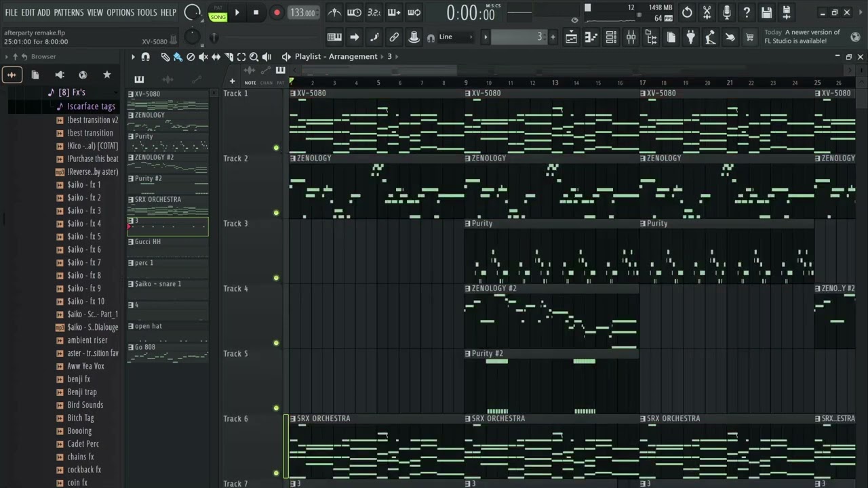This screenshot has width=868, height=488.
Task: Mute Track 3 using its green LED
Action: (276, 278)
